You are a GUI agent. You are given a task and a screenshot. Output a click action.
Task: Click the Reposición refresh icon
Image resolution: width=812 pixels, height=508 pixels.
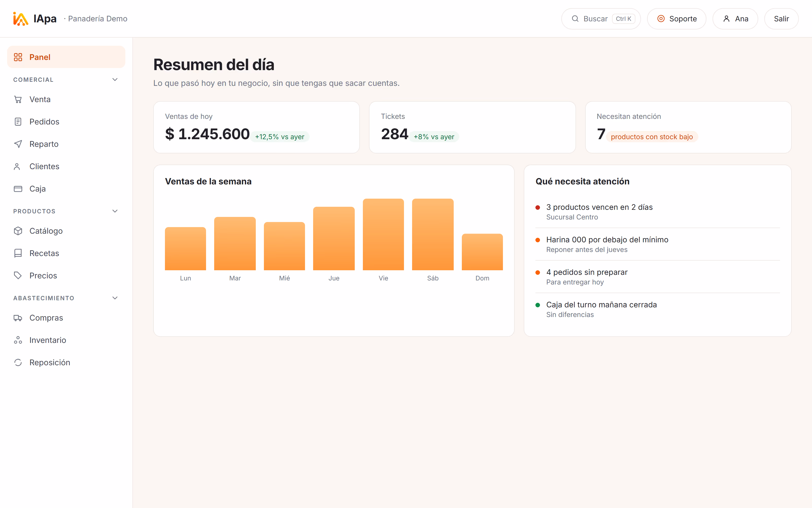[x=18, y=362]
